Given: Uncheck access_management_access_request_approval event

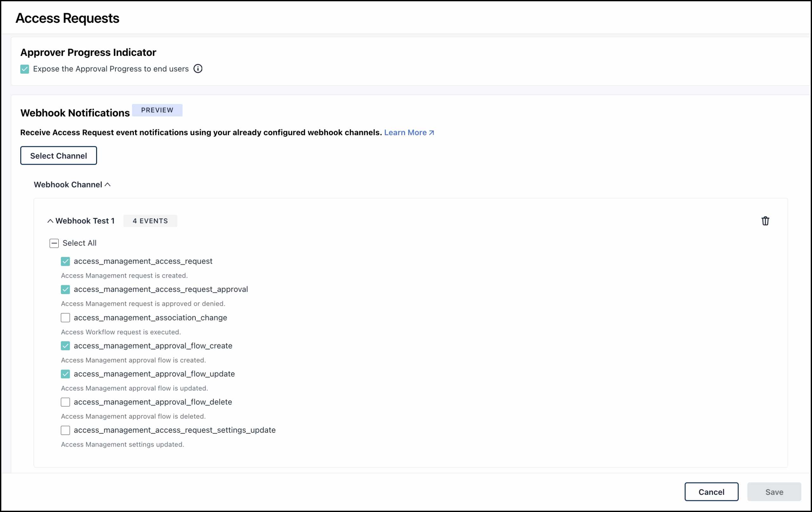Looking at the screenshot, I should click(x=65, y=289).
